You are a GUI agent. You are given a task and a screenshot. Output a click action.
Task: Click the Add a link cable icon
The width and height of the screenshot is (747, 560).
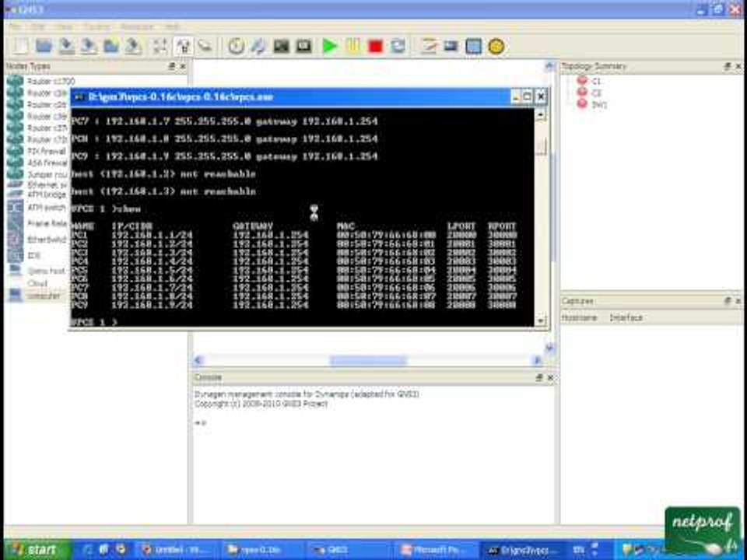[x=205, y=46]
